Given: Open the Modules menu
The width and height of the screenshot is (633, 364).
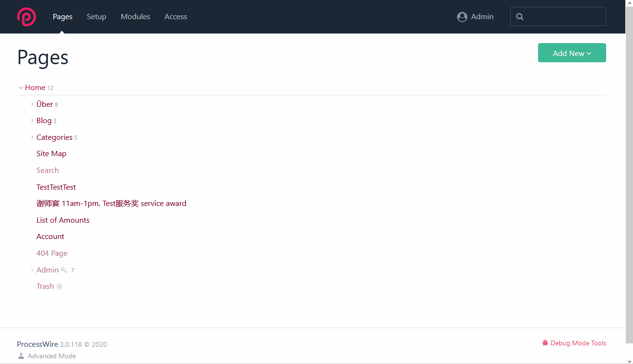Looking at the screenshot, I should point(135,17).
